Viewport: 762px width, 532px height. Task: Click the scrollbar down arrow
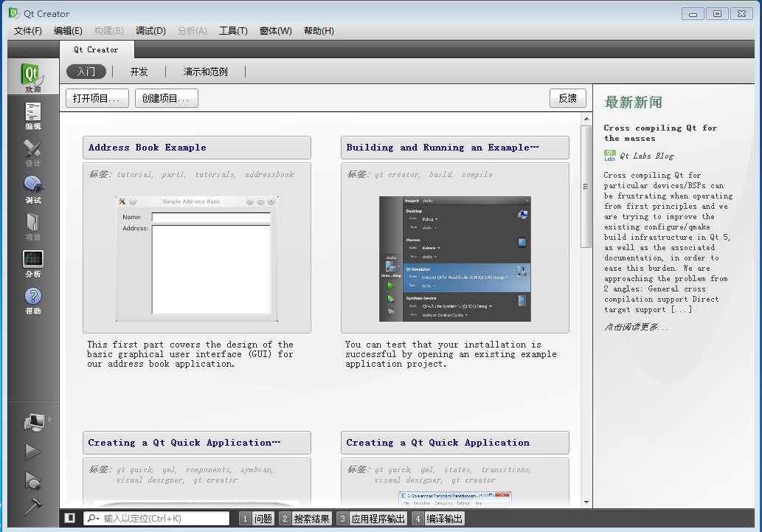pos(586,502)
